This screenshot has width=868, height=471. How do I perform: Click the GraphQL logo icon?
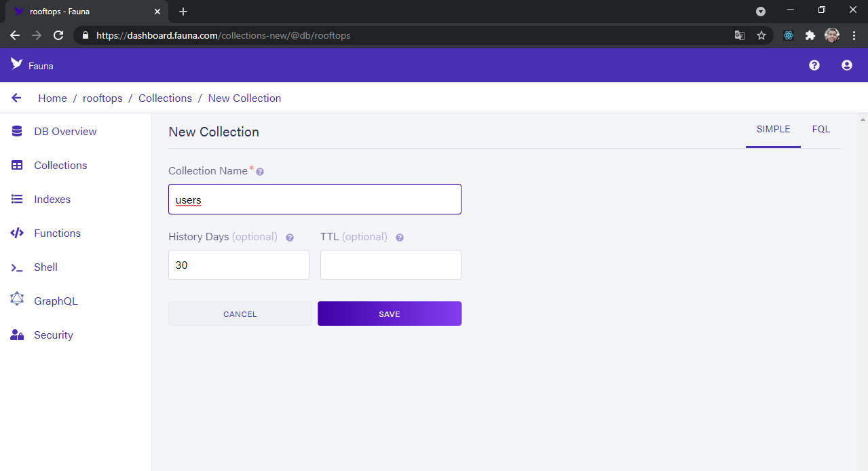[x=17, y=299]
